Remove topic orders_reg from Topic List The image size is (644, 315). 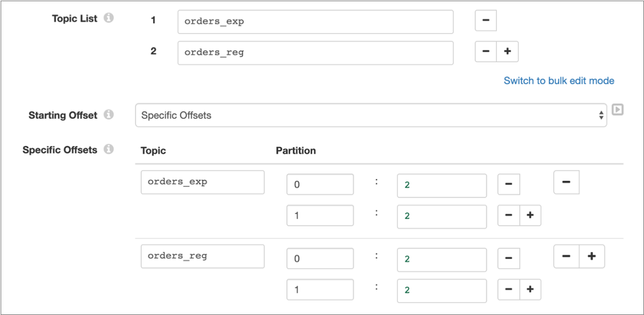(x=485, y=52)
